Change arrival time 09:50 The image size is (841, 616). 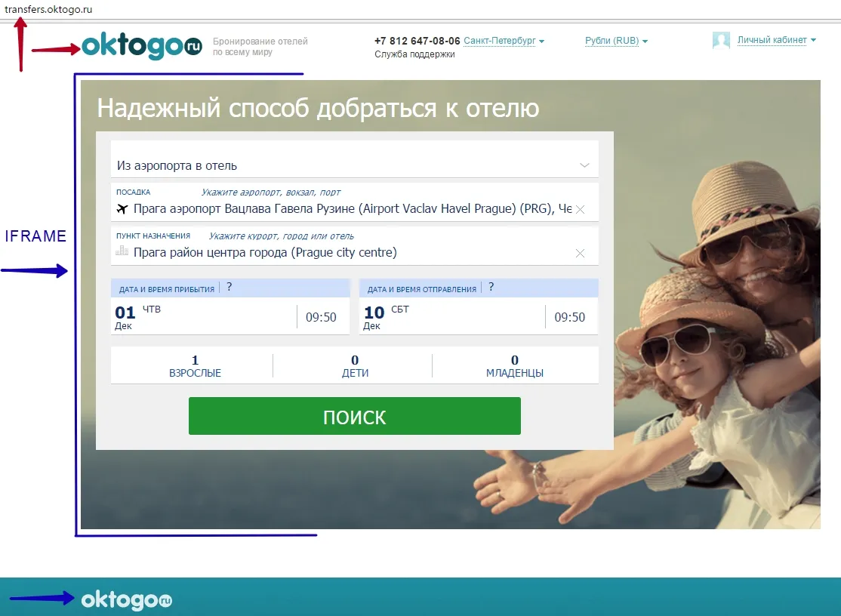[x=321, y=318]
